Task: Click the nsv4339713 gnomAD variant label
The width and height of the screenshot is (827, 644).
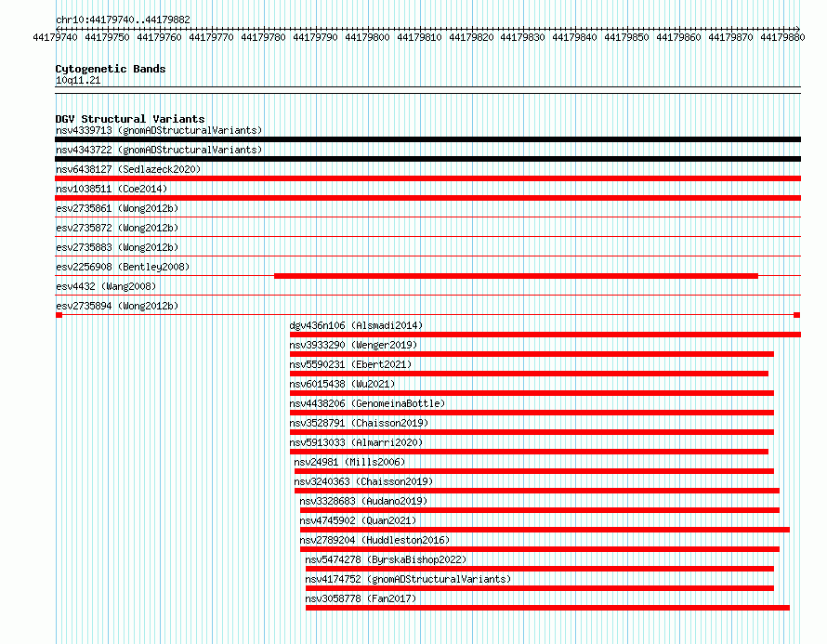Action: (x=159, y=130)
